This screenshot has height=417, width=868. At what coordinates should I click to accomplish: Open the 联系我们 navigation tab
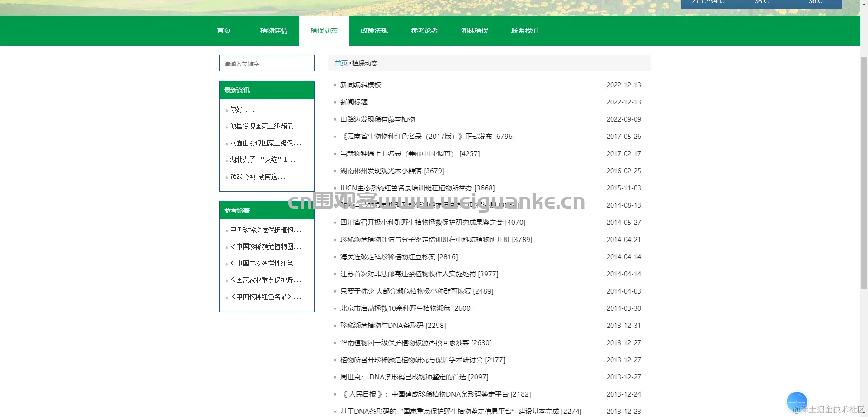(525, 31)
